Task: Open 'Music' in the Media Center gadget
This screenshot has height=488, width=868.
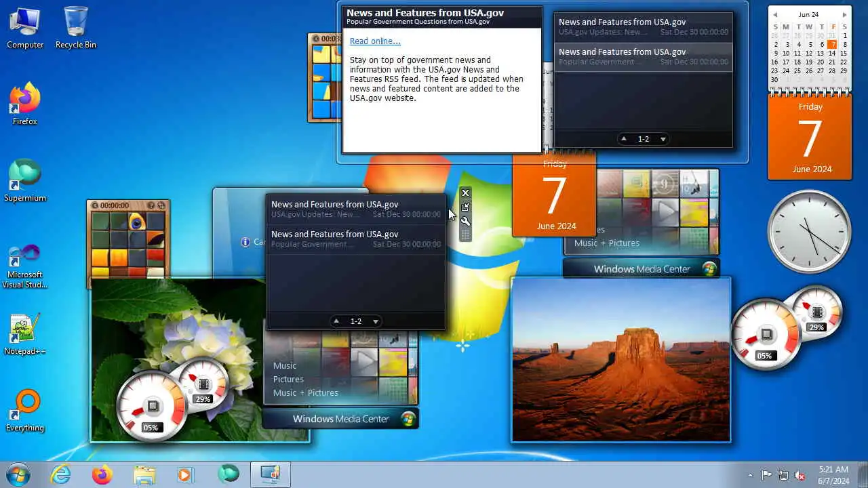Action: [285, 365]
